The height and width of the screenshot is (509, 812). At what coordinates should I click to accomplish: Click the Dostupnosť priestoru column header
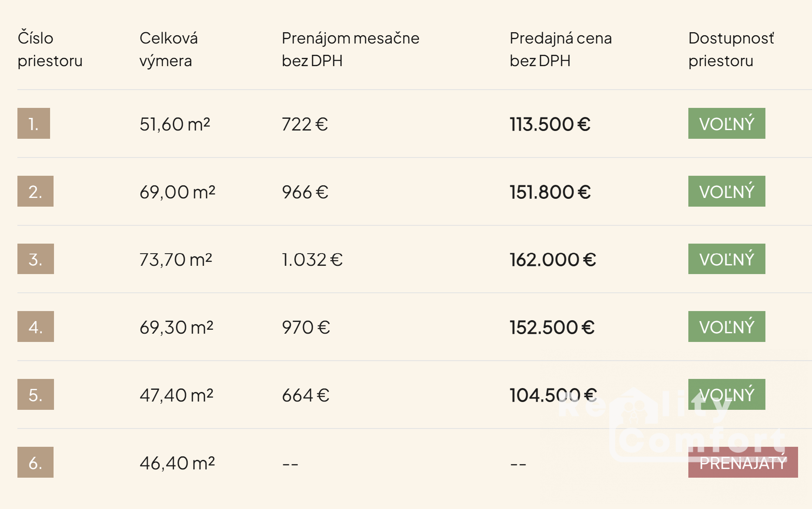pyautogui.click(x=731, y=49)
